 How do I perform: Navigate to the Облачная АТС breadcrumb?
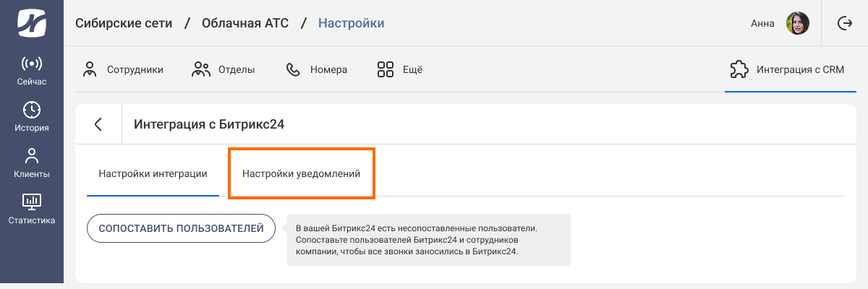pos(246,23)
